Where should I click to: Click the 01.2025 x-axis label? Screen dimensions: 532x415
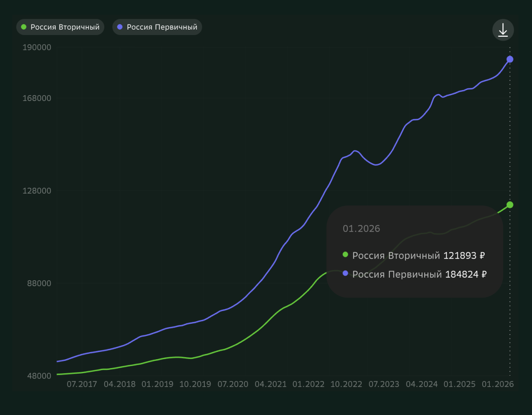pos(459,384)
